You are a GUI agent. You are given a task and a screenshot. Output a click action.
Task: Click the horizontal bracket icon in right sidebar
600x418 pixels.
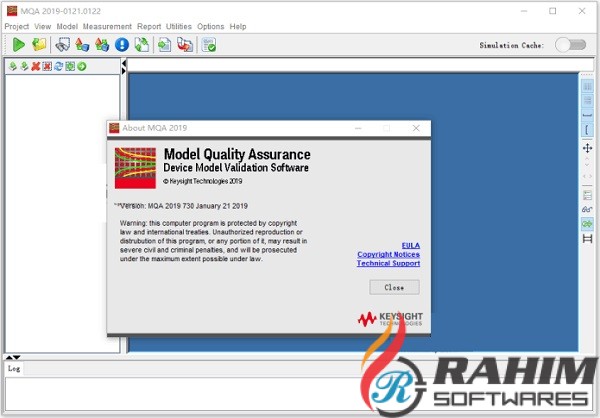(x=587, y=115)
